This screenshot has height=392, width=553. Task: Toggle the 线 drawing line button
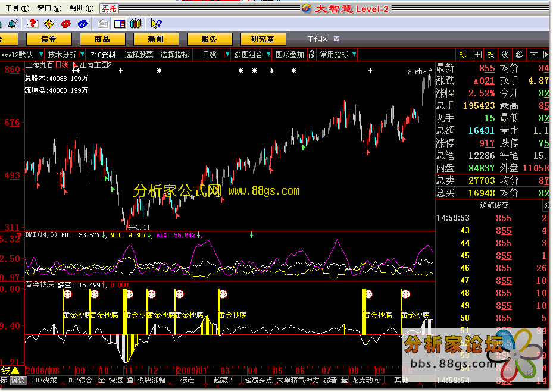[x=505, y=54]
